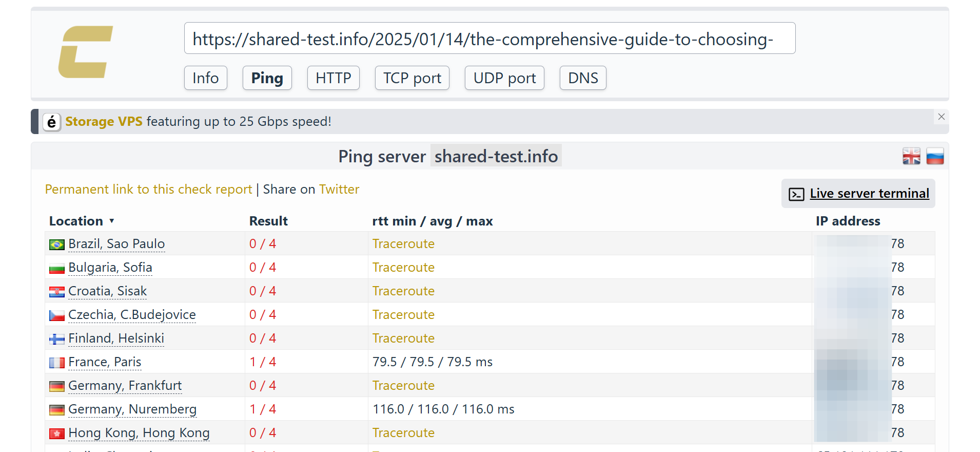This screenshot has height=452, width=980.
Task: Select the UDP port check
Action: pyautogui.click(x=504, y=78)
